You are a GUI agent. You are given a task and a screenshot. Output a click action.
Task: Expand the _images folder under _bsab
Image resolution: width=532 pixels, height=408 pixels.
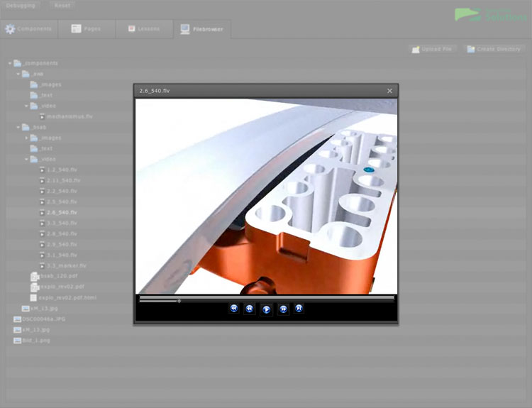point(27,138)
